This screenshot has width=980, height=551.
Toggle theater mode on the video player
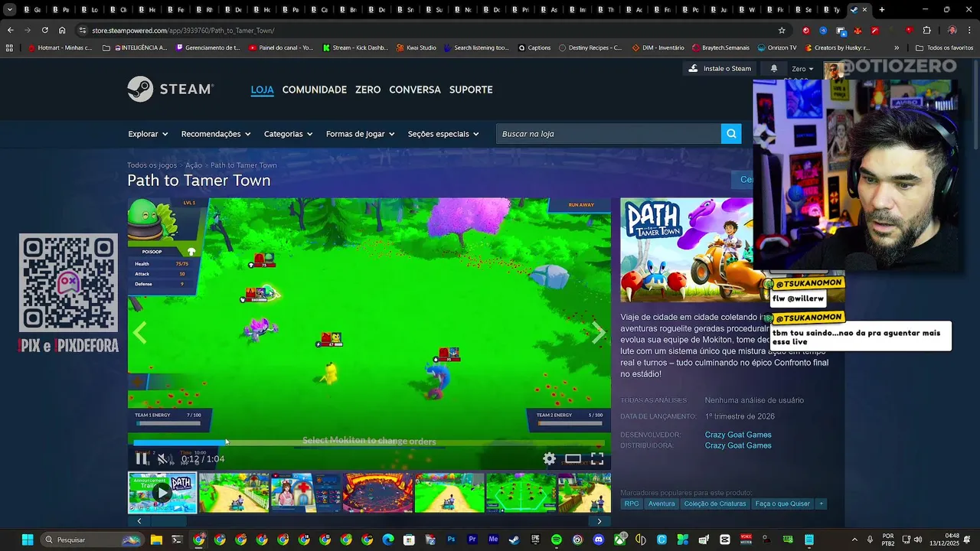point(573,459)
